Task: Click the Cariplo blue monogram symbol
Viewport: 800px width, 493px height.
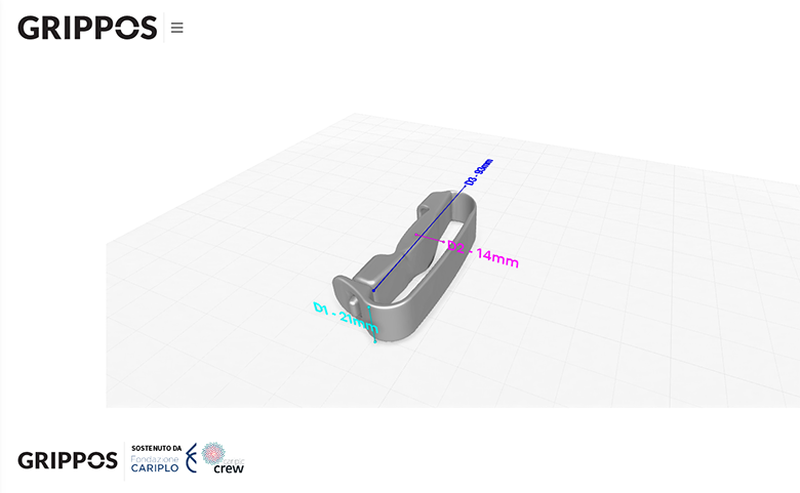Action: click(190, 460)
